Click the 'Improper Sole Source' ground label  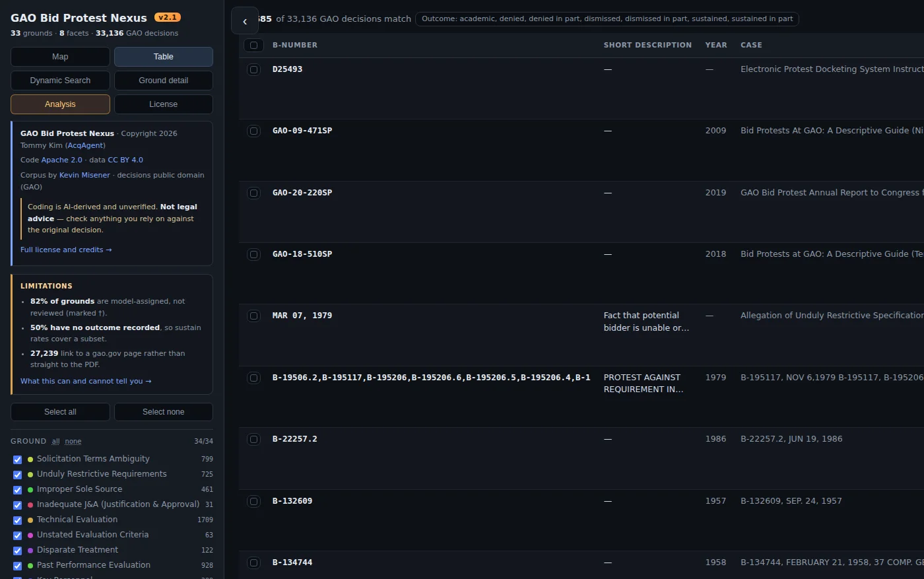coord(80,489)
